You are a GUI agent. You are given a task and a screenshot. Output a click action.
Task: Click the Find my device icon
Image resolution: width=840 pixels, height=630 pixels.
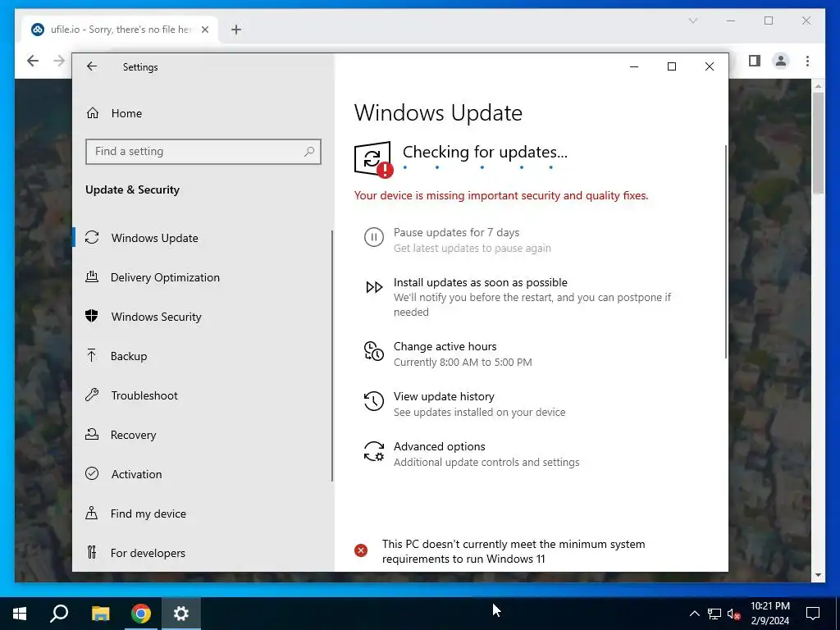pos(92,514)
